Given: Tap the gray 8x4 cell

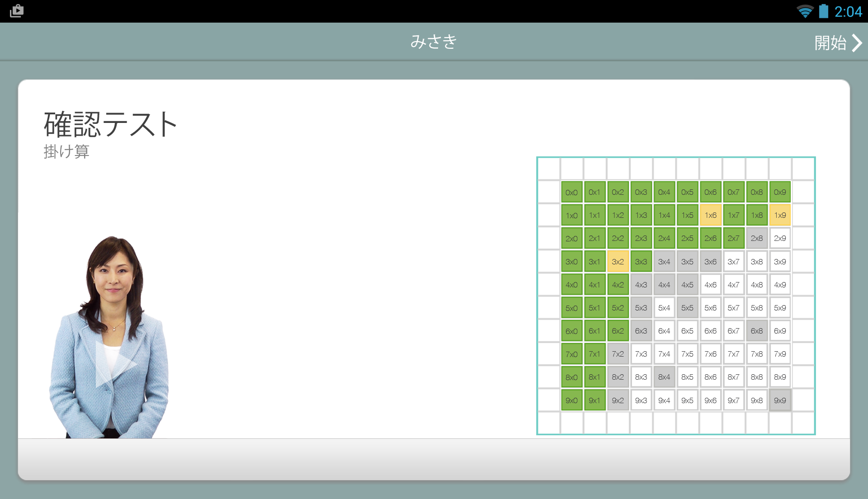Looking at the screenshot, I should click(x=664, y=377).
